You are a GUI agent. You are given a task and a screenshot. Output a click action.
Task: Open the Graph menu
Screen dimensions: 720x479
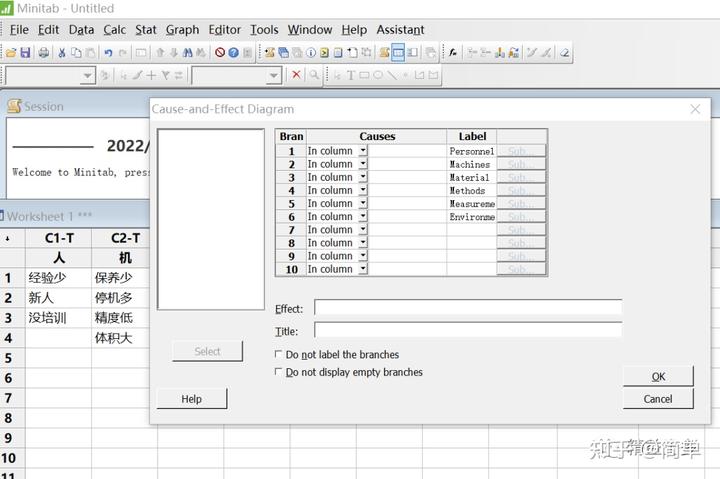182,30
